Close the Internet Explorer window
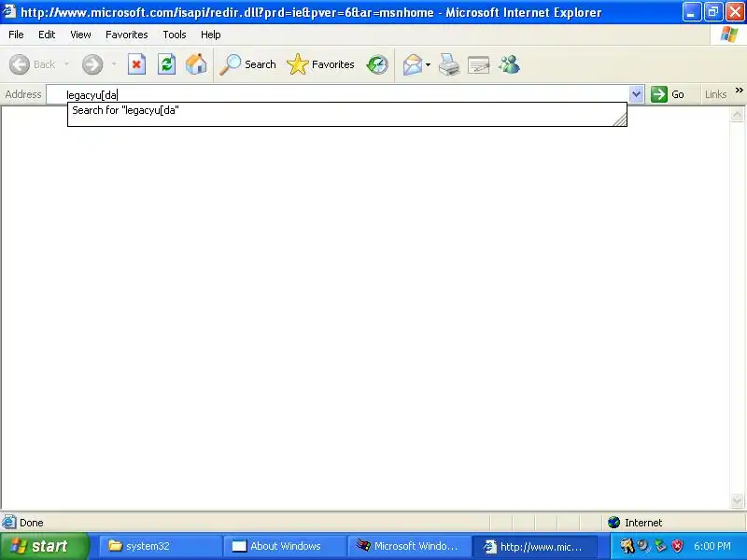This screenshot has width=747, height=560. (735, 12)
